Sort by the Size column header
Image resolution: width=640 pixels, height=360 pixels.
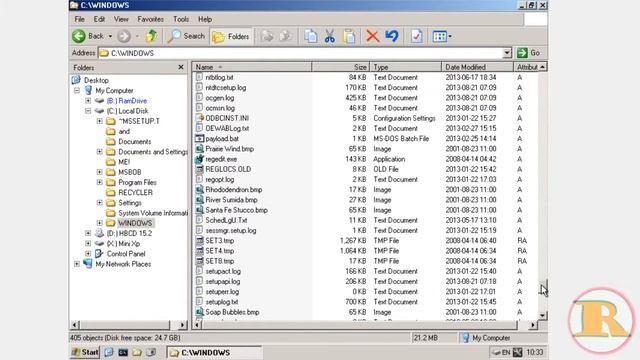tap(340, 67)
